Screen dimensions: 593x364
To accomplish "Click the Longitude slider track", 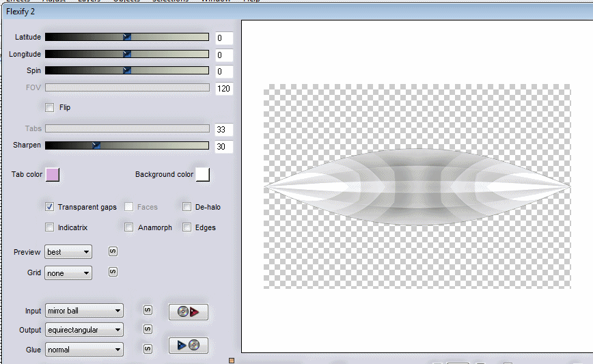I will pyautogui.click(x=127, y=54).
